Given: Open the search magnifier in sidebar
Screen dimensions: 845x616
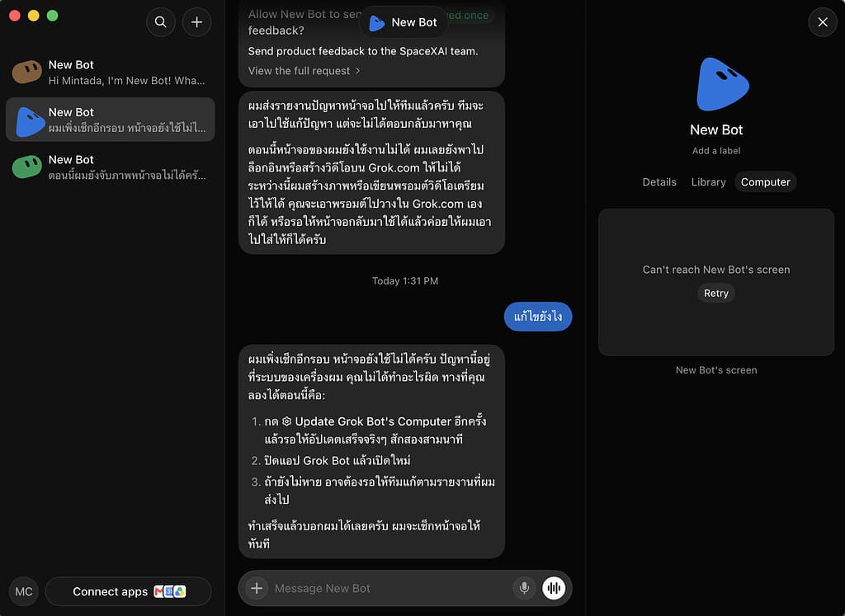Looking at the screenshot, I should click(x=161, y=22).
